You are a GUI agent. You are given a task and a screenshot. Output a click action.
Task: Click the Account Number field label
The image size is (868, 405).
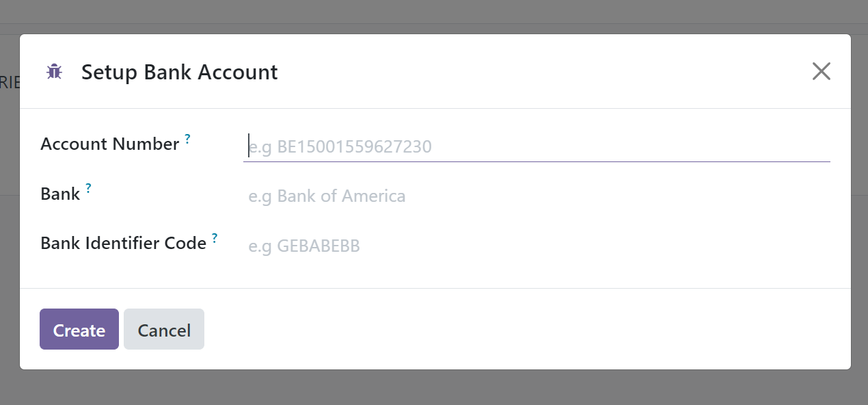pos(110,144)
